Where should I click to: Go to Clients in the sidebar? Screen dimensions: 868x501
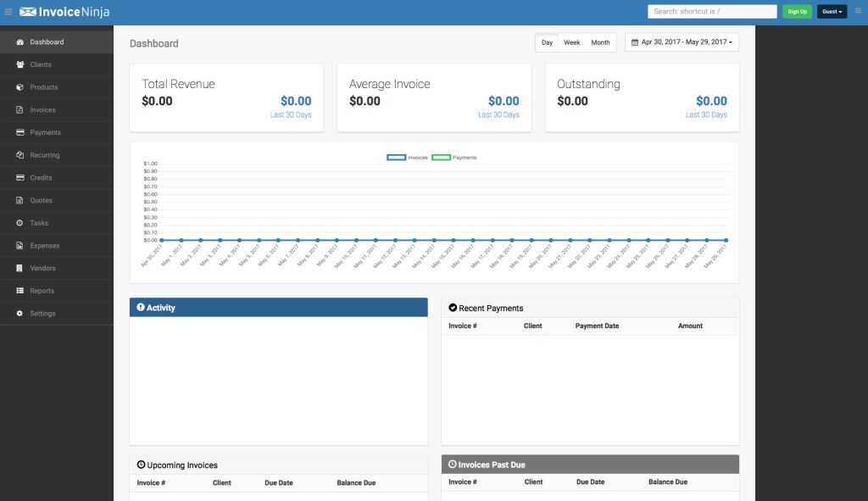[x=57, y=64]
